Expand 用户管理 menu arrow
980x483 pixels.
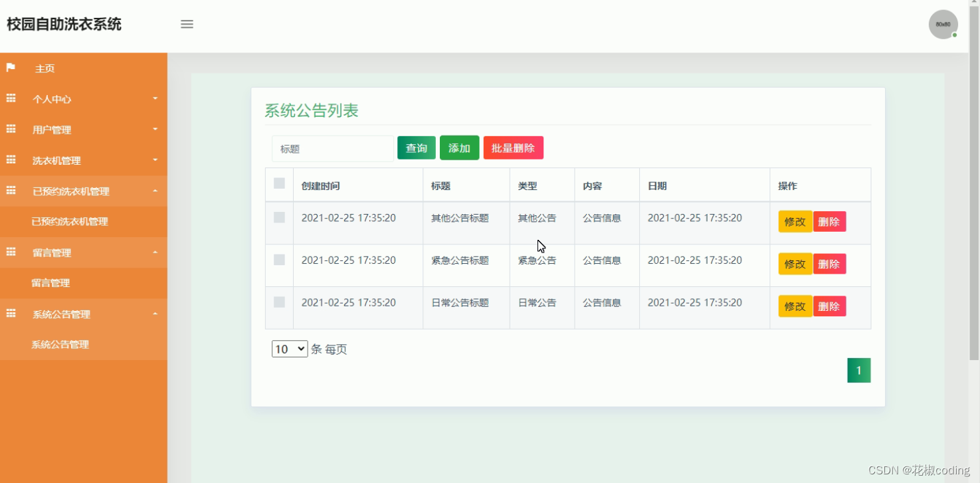(x=155, y=129)
